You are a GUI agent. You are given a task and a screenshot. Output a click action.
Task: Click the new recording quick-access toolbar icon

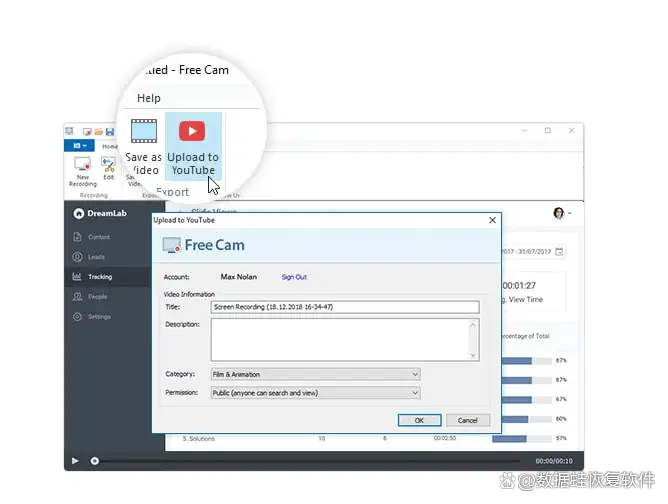87,132
